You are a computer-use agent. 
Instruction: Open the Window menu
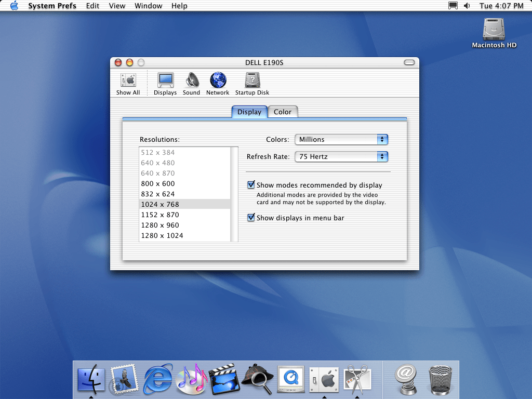[x=148, y=6]
